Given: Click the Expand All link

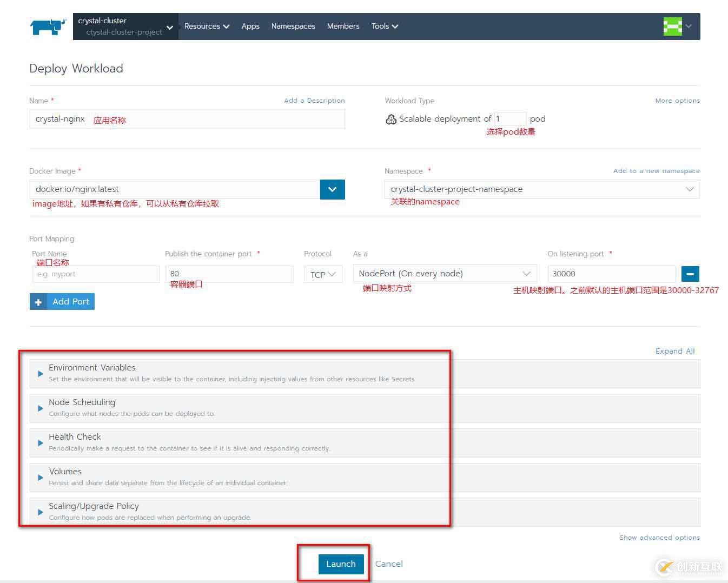Looking at the screenshot, I should (675, 351).
